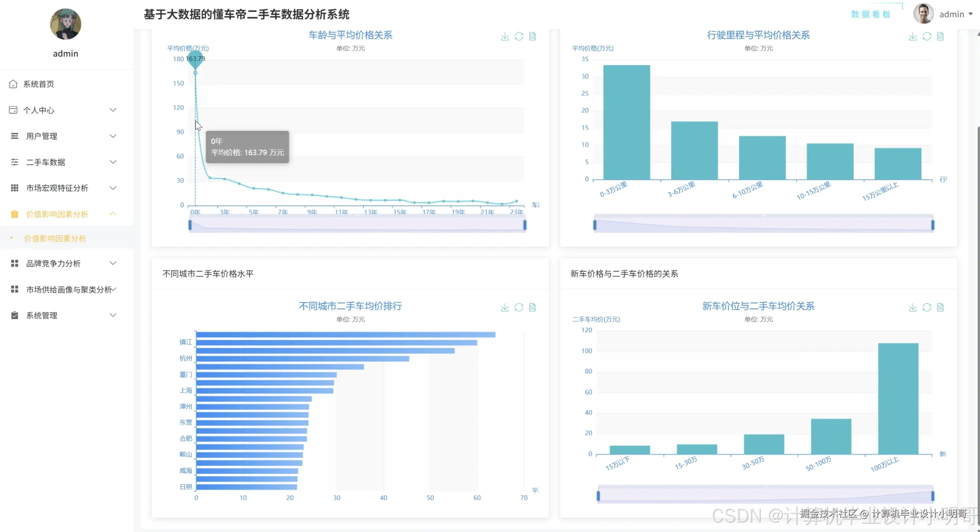The image size is (980, 532).
Task: Refresh the 新车价位与二手车均价关系 chart
Action: pos(926,307)
